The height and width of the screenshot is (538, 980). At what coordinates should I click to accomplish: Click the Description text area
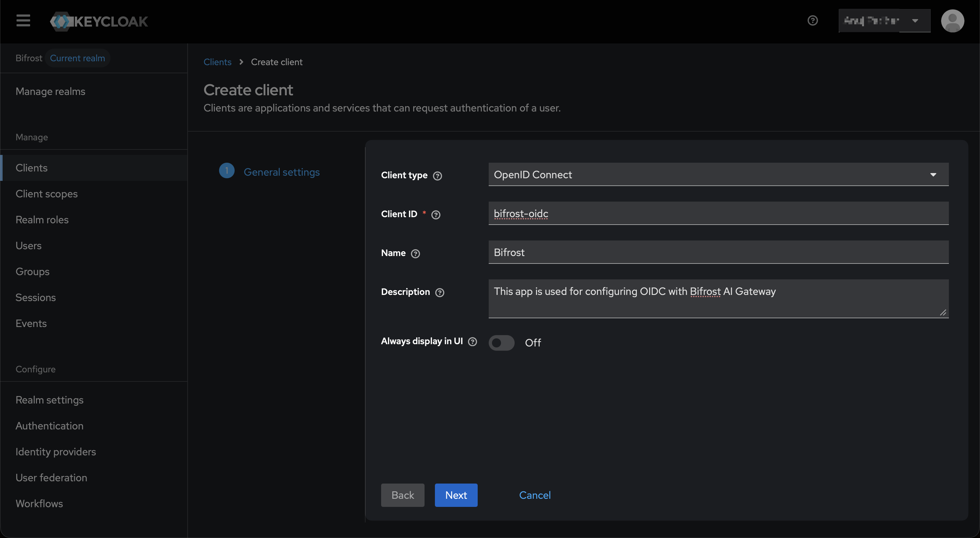(x=718, y=299)
